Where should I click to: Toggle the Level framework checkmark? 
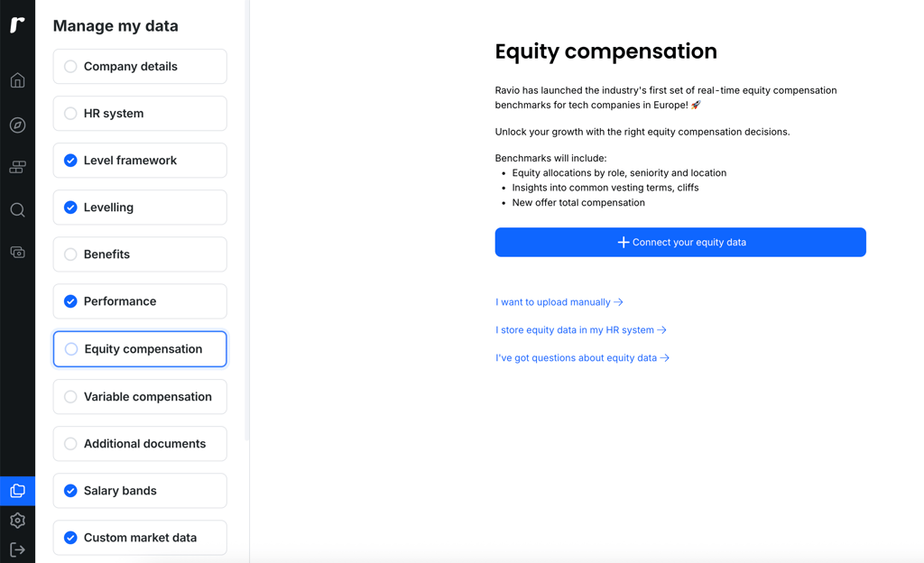[70, 161]
